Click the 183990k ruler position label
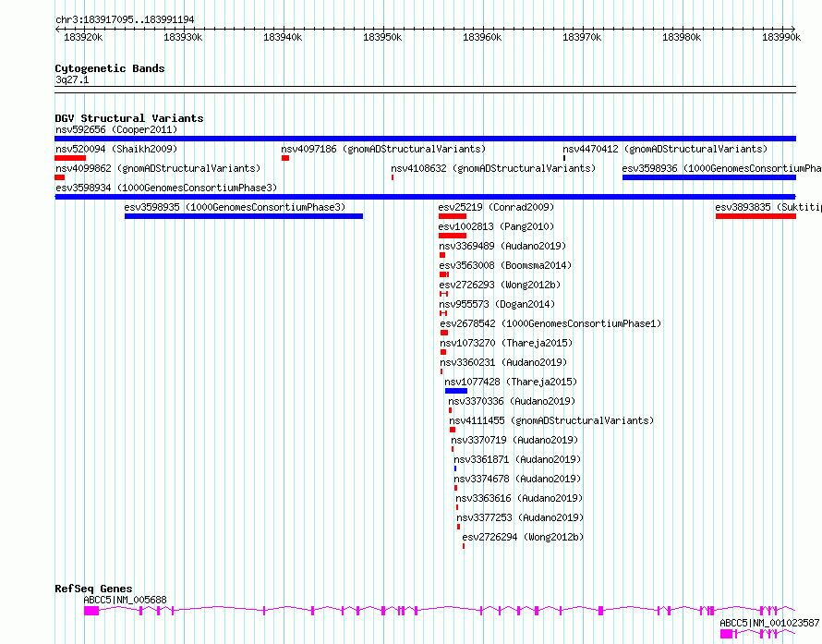This screenshot has width=822, height=644. pos(781,37)
